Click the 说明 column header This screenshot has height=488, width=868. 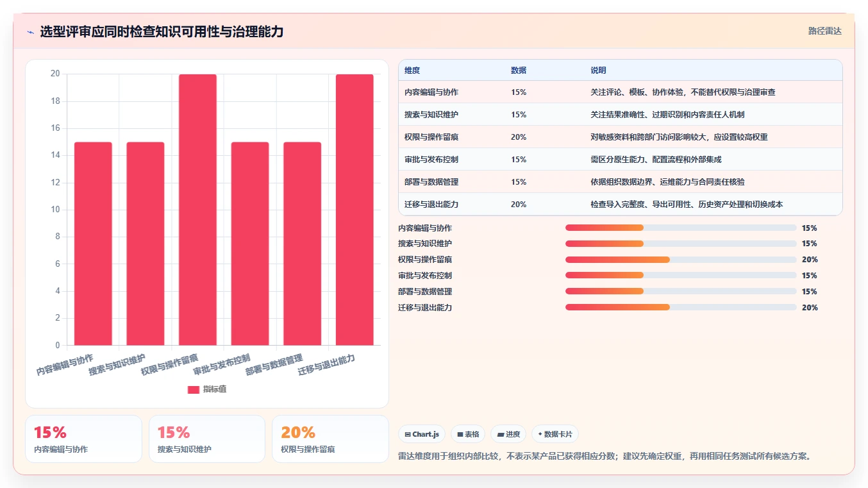coord(598,71)
